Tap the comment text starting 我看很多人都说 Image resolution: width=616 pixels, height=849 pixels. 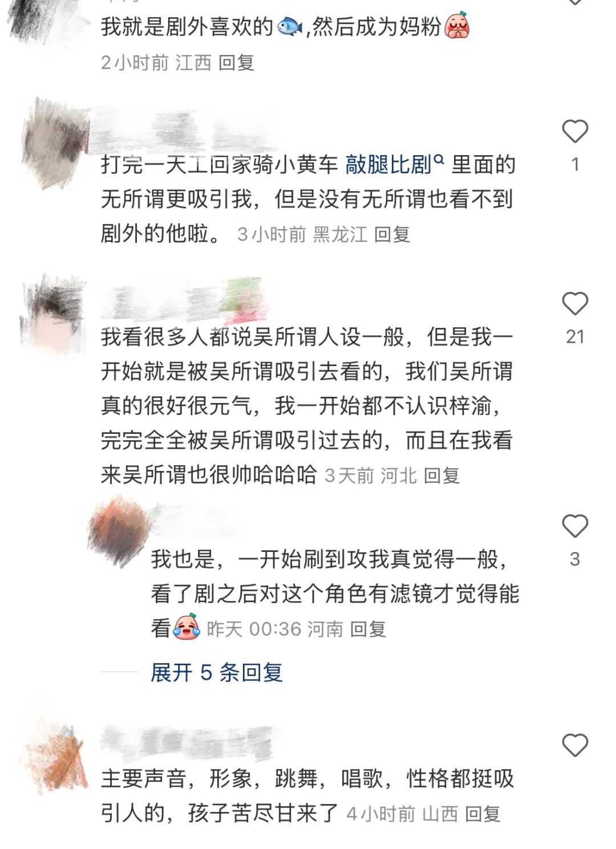click(307, 405)
